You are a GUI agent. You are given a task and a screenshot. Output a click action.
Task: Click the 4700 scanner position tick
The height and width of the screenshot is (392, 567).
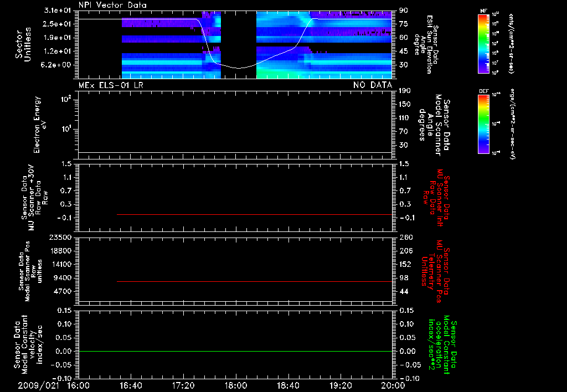(63, 291)
